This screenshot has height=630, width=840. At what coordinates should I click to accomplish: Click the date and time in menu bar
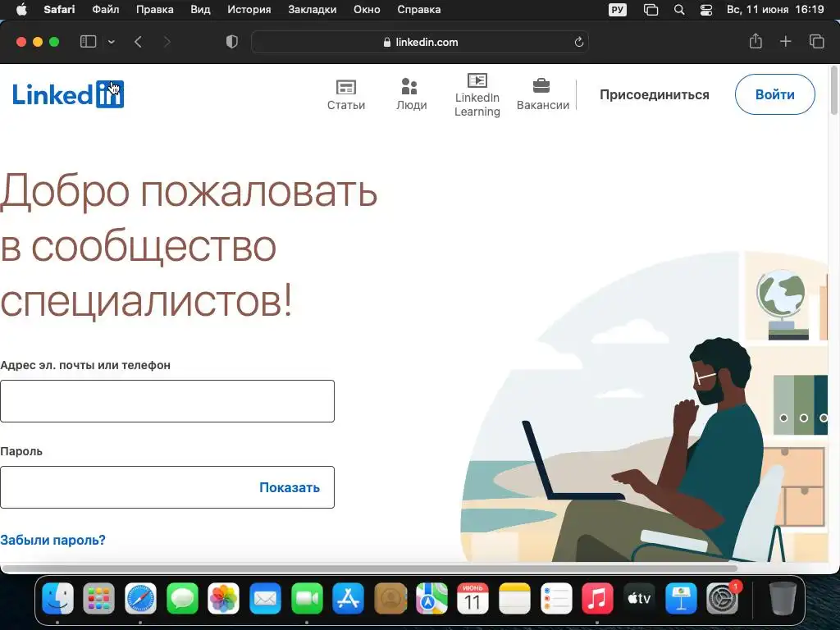(775, 10)
